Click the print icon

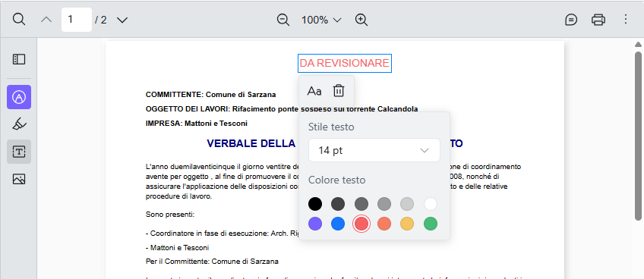(x=598, y=20)
